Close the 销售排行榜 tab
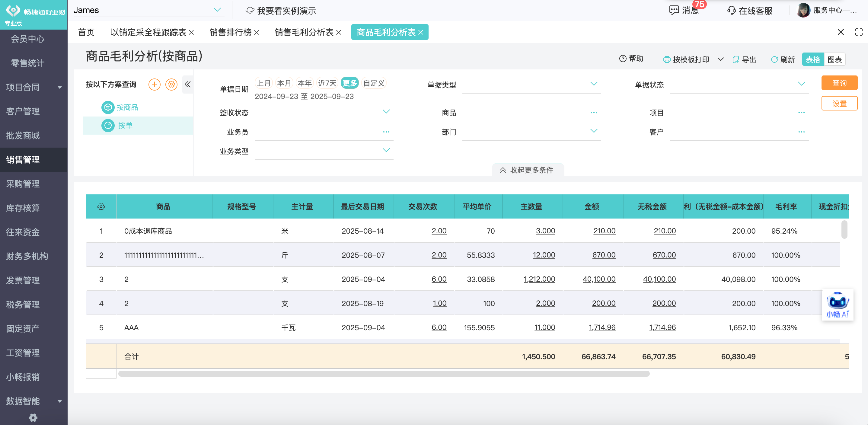The height and width of the screenshot is (425, 868). (x=257, y=32)
